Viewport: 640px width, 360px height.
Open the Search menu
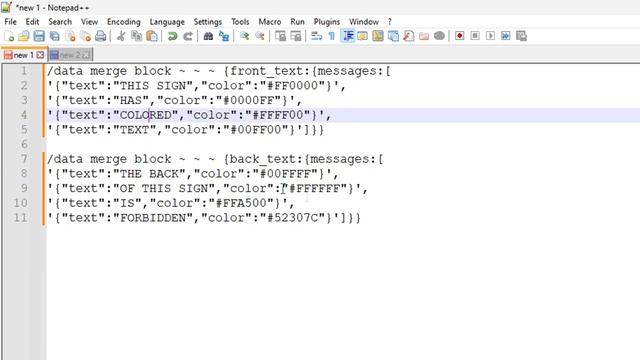click(x=60, y=22)
